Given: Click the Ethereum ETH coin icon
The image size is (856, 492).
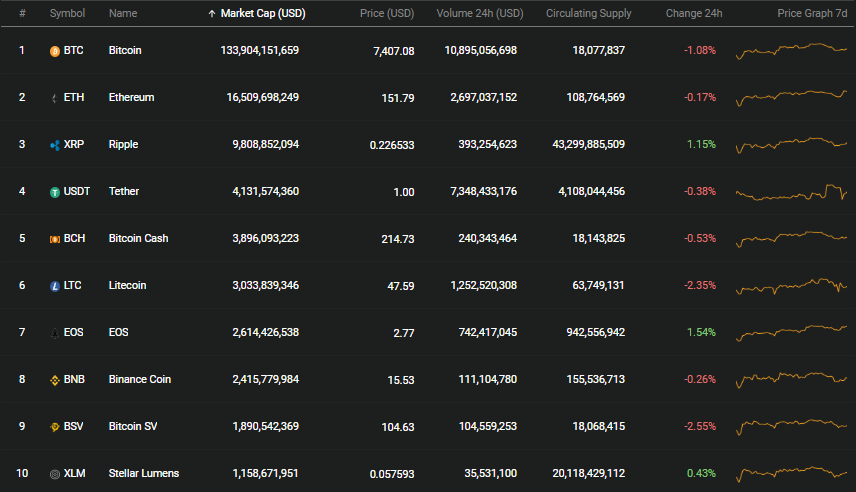Looking at the screenshot, I should pos(55,98).
